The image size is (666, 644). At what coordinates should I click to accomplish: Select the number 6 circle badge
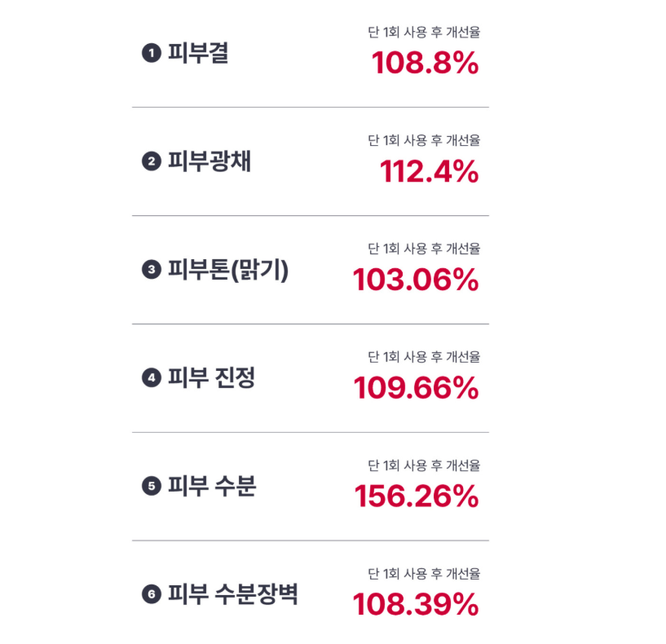[x=150, y=595]
